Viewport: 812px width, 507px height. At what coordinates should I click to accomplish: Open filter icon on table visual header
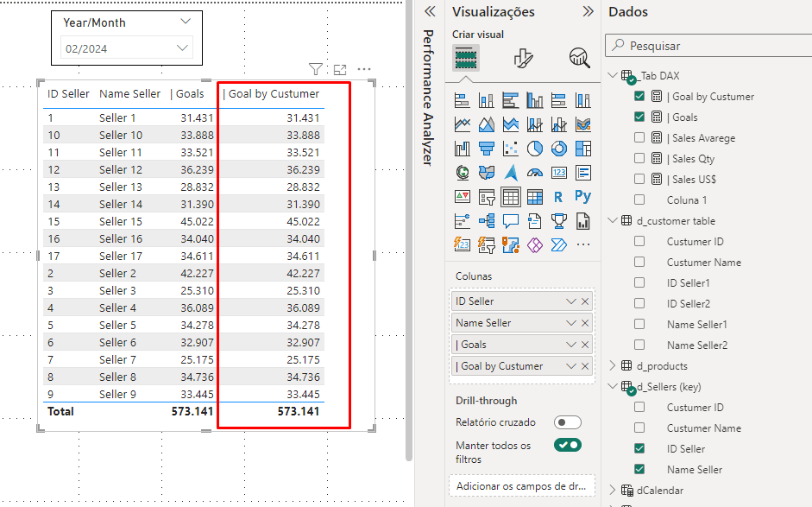pos(315,69)
